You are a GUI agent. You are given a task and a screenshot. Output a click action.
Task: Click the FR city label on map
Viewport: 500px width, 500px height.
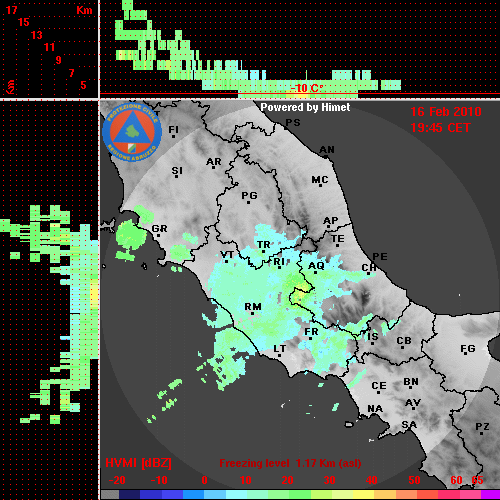click(x=311, y=332)
